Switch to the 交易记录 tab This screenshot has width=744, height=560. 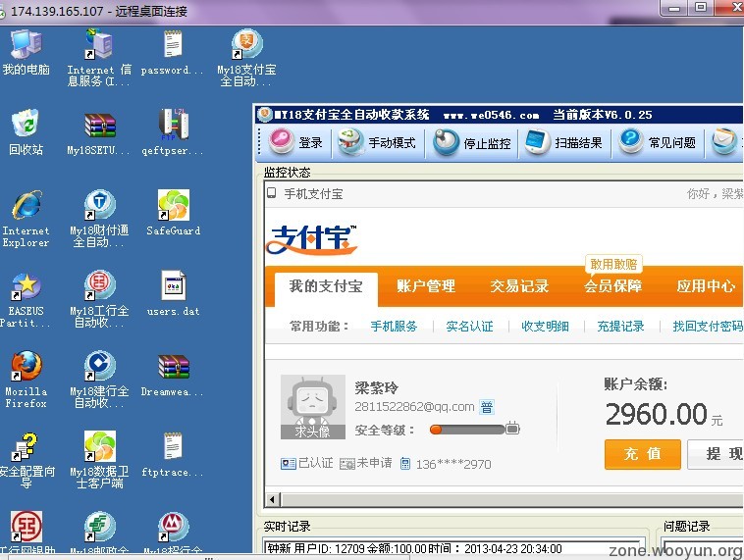519,286
